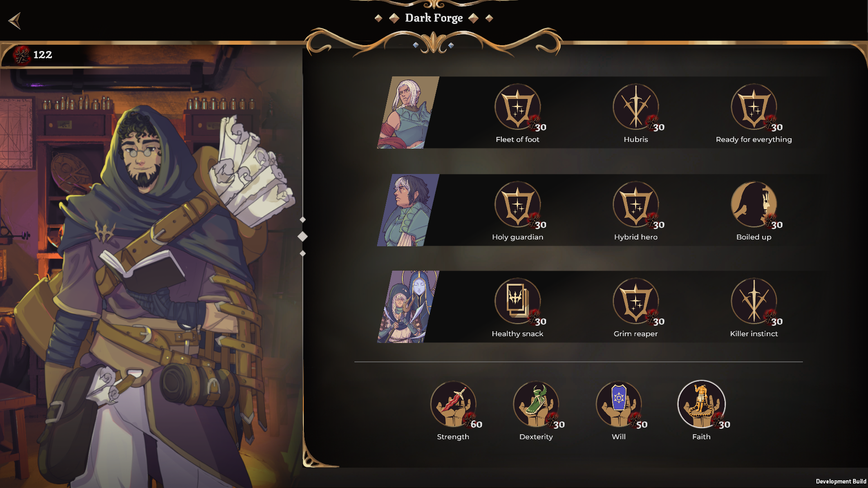Purchase the Dexterity boot upgrade
868x488 pixels.
(536, 404)
